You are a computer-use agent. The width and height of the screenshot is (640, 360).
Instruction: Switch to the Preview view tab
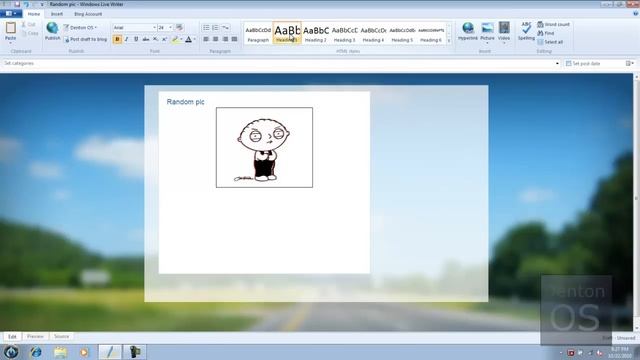click(x=35, y=336)
